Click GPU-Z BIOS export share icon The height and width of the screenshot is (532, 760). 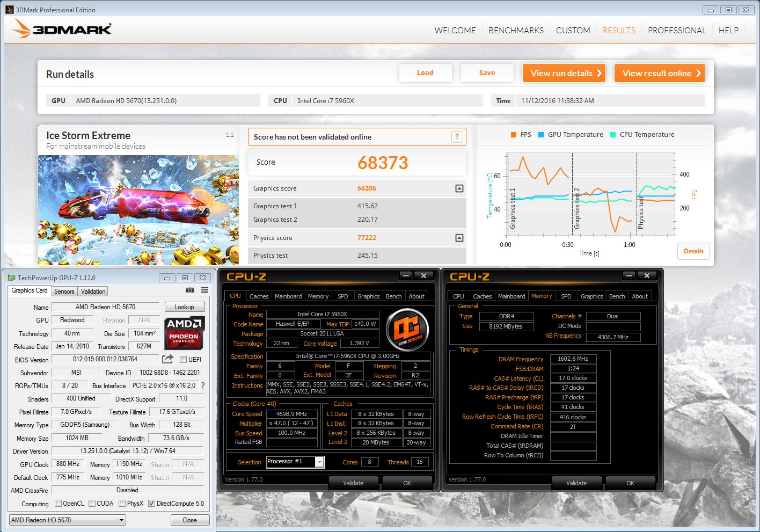coord(168,359)
